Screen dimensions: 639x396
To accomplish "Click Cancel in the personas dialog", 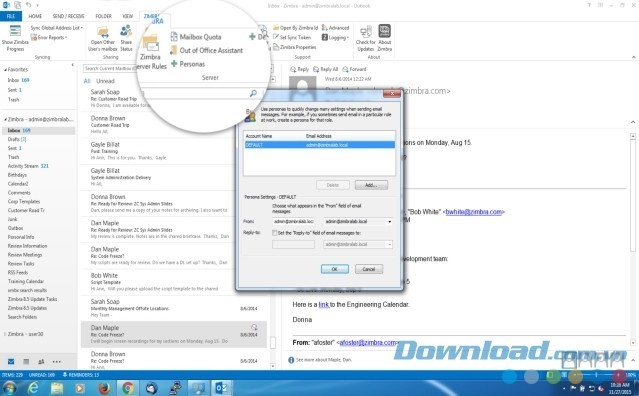I will click(369, 269).
